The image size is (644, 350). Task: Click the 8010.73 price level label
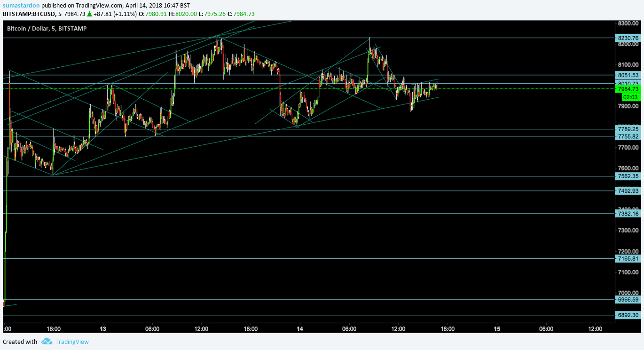pyautogui.click(x=628, y=83)
